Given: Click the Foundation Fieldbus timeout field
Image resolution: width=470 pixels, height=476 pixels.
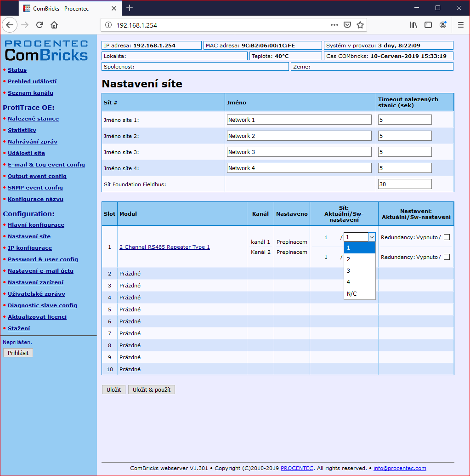Looking at the screenshot, I should pos(405,184).
